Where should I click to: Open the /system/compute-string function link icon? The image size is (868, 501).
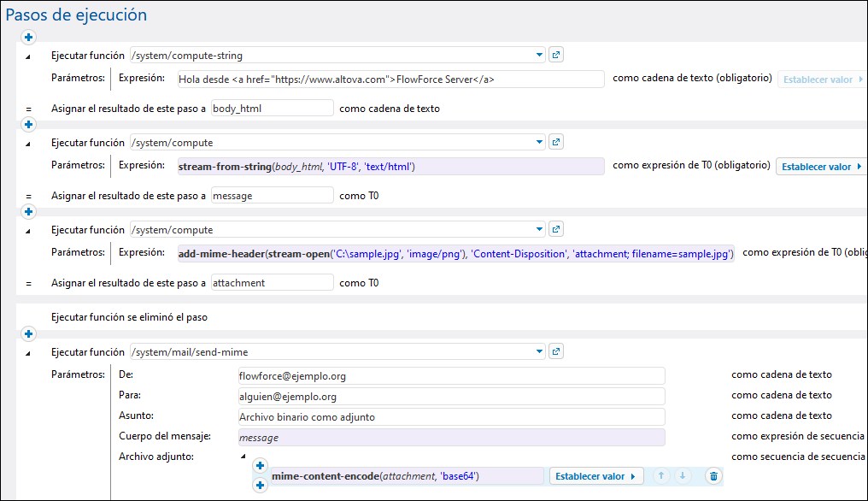556,56
